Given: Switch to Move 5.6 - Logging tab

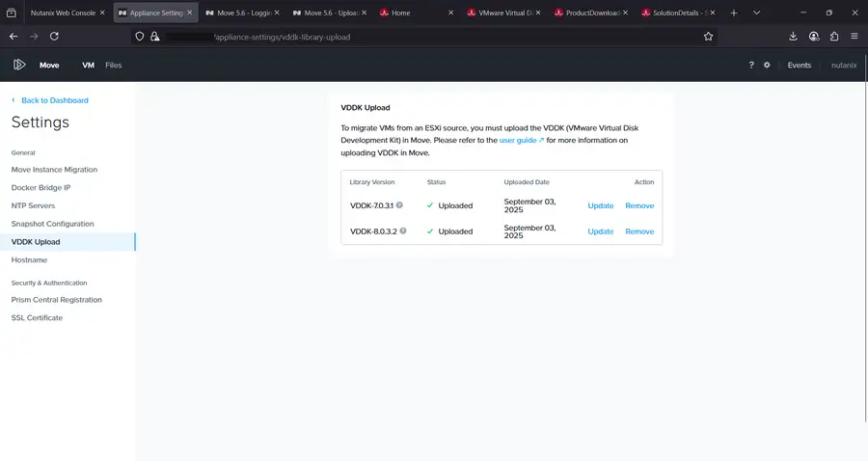Looking at the screenshot, I should coord(242,13).
